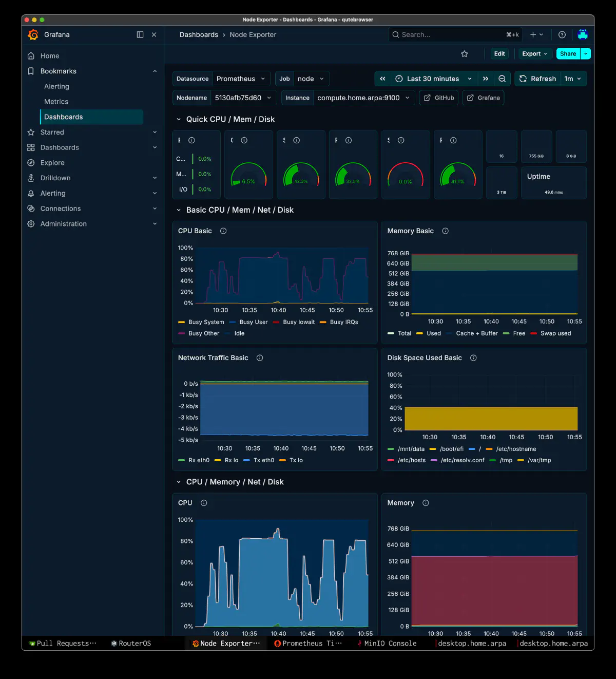Collapse the Quick CPU / Mem / Disk row
Screen dimensions: 616x679
tap(179, 119)
